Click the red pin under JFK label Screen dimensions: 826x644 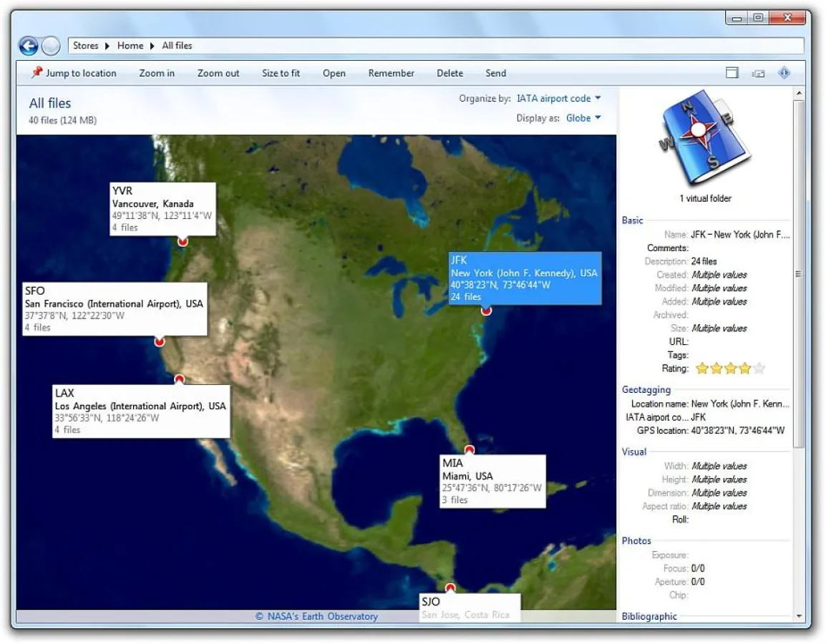[487, 310]
